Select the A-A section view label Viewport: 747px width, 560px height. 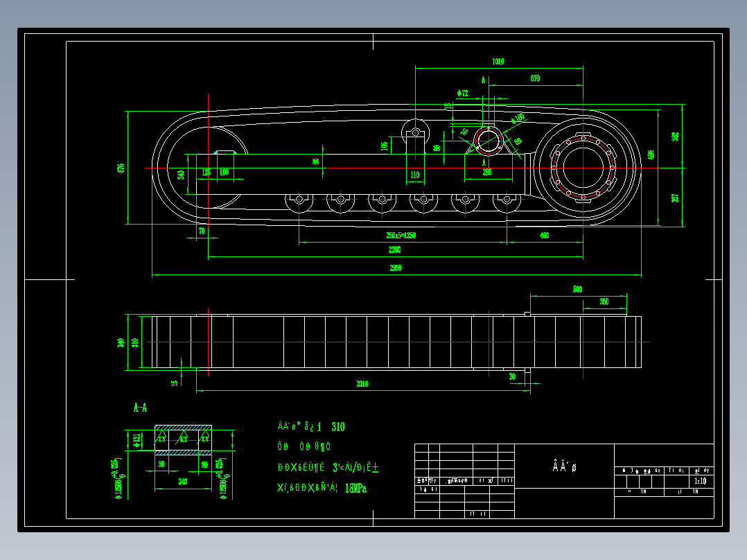tap(140, 408)
